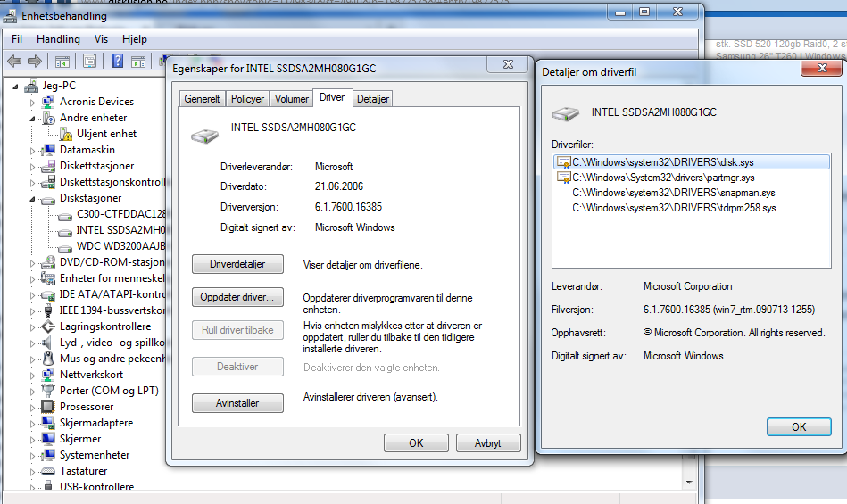
Task: Select INTEL SSDSA2MH0 in device tree
Action: pos(120,230)
